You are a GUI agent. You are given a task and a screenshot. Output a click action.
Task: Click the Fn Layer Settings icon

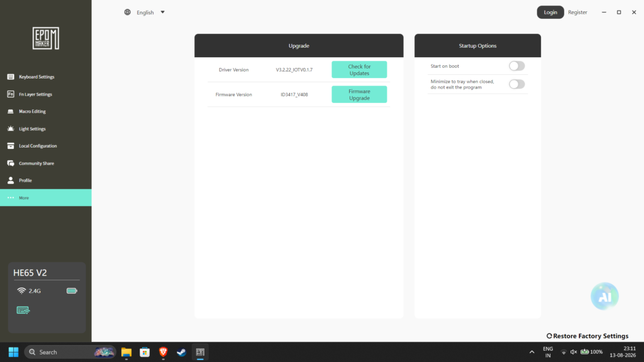coord(11,94)
